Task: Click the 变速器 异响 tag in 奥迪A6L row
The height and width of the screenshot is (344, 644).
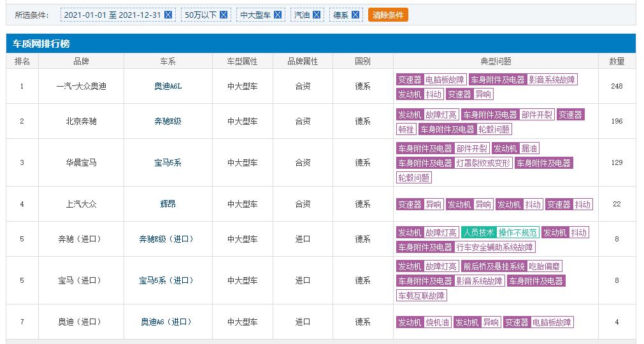Action: pyautogui.click(x=469, y=94)
